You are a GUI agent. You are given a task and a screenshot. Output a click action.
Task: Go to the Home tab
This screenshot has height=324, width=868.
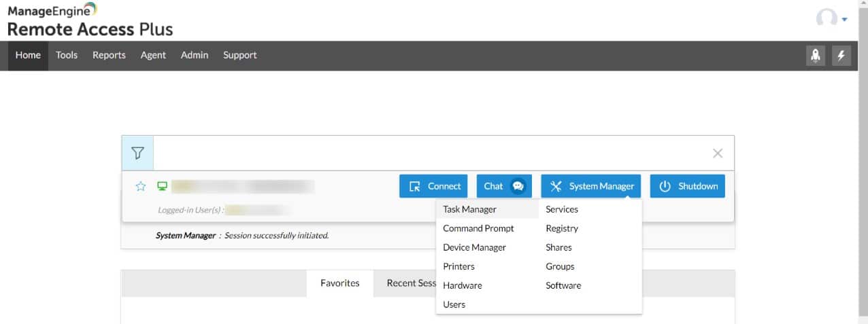pos(28,55)
